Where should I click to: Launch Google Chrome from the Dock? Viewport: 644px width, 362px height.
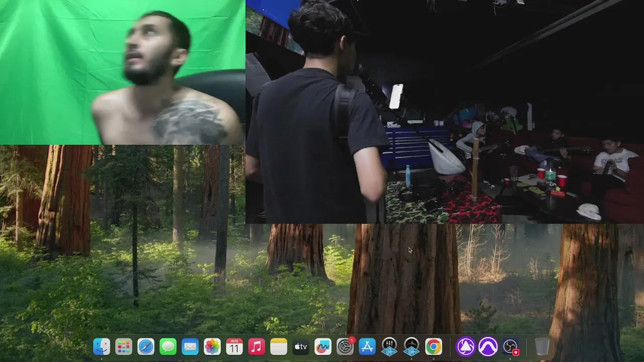coord(434,346)
